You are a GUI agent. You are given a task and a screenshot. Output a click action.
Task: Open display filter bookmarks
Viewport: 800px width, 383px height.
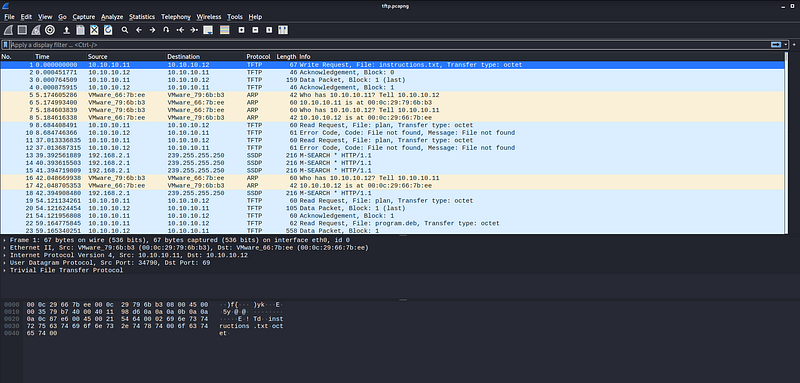coord(5,45)
